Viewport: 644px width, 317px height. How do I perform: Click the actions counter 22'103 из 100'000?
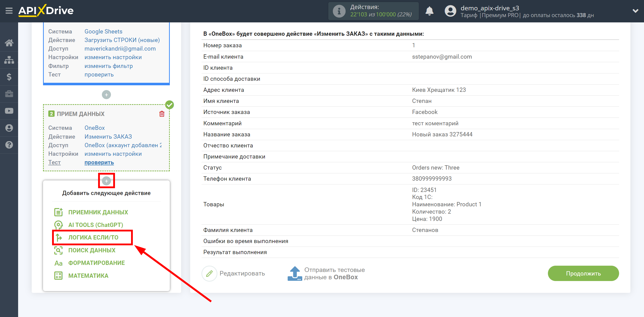click(x=381, y=15)
